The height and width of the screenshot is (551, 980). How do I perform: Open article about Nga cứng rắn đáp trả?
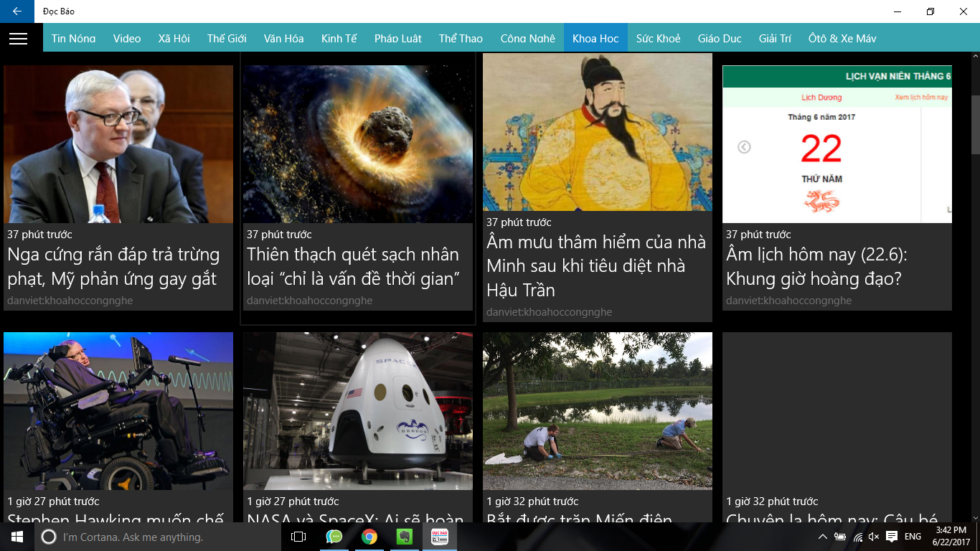pyautogui.click(x=113, y=266)
